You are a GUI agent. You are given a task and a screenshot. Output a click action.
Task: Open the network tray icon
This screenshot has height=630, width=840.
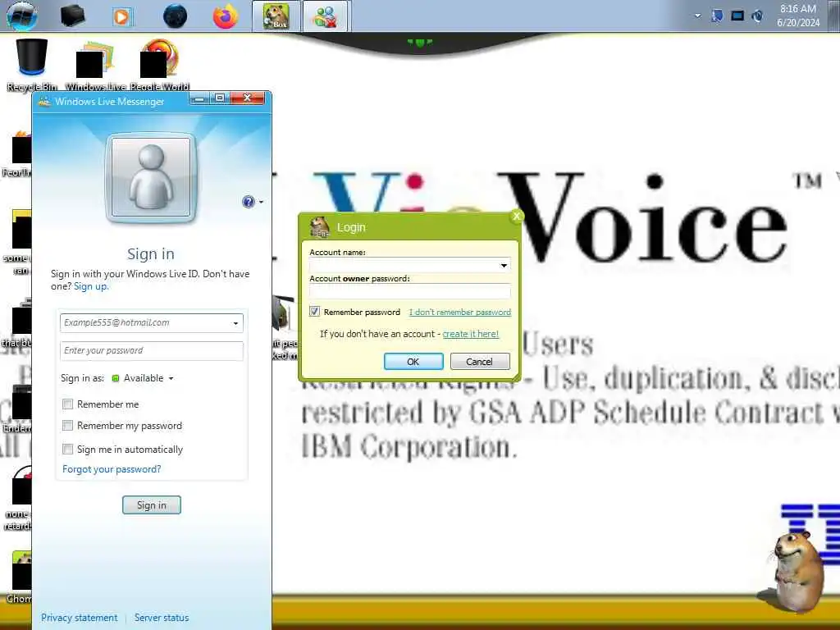click(737, 16)
